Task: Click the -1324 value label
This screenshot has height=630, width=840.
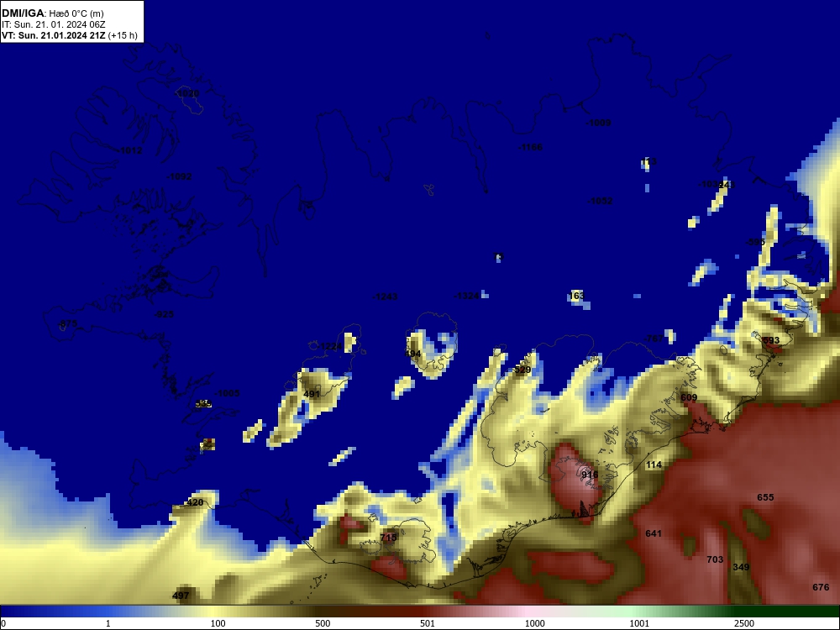Action: point(466,296)
